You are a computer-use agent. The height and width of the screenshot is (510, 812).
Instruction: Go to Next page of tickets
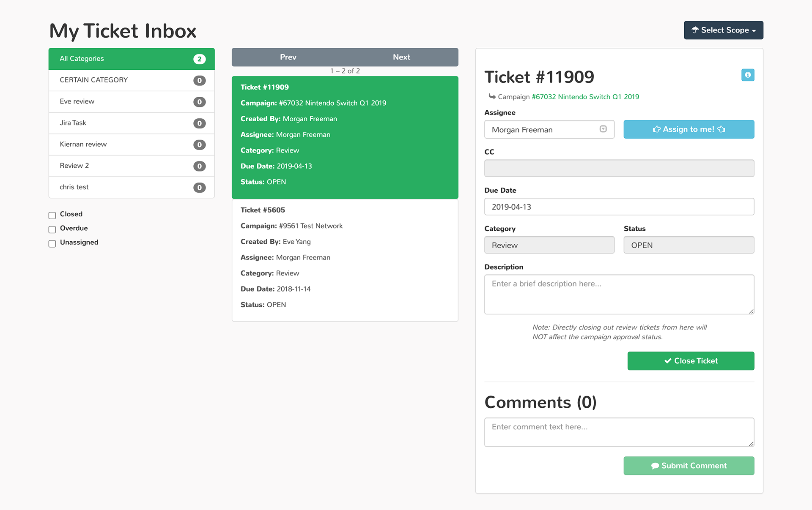[401, 57]
